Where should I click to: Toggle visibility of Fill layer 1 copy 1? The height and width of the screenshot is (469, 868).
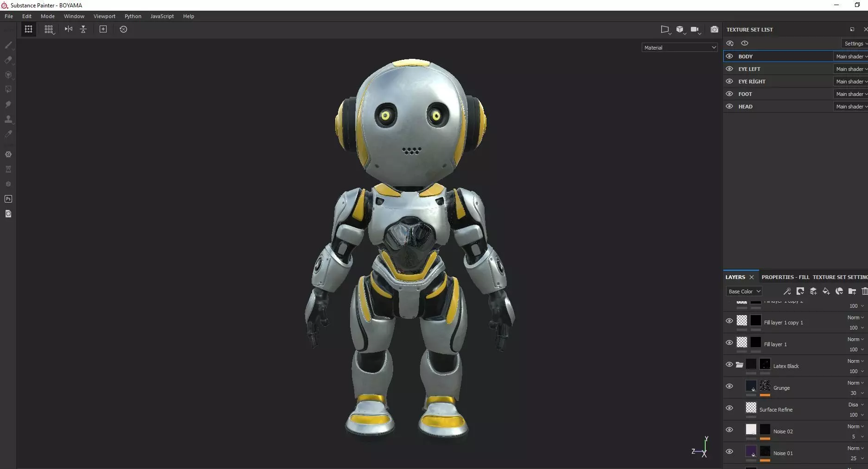click(x=729, y=321)
